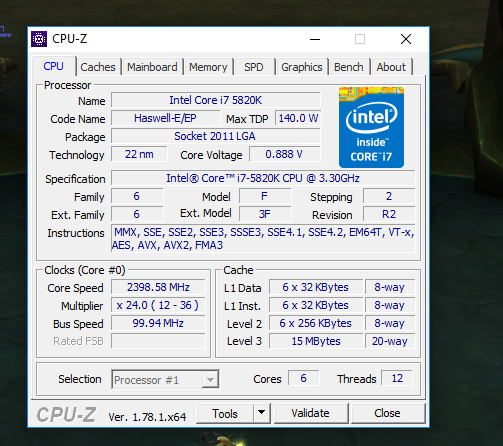Click the Package value Socket 2011 LGA
The height and width of the screenshot is (446, 503).
(216, 136)
